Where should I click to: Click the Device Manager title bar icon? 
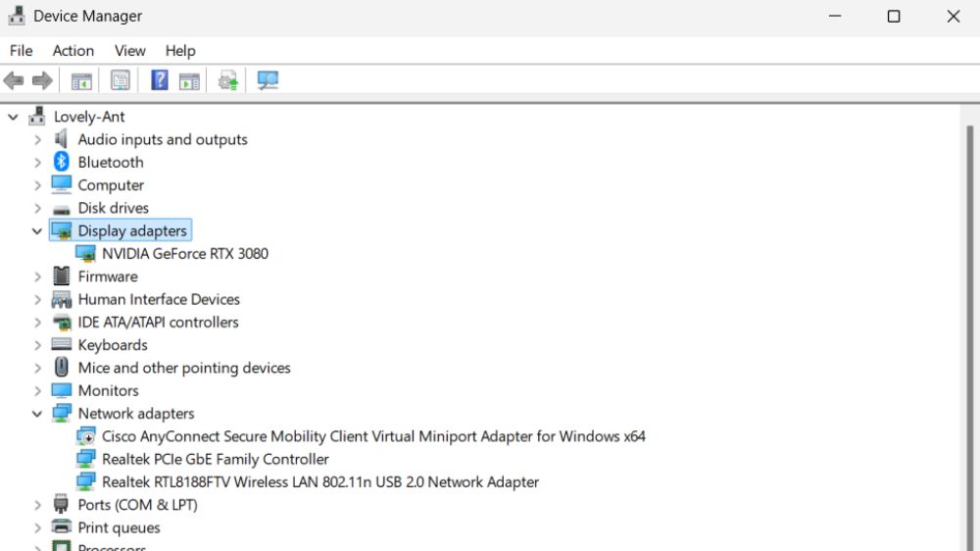pos(17,16)
